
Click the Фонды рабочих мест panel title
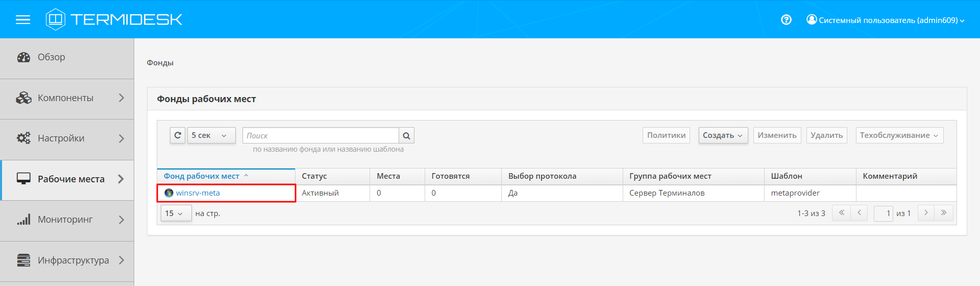point(206,99)
